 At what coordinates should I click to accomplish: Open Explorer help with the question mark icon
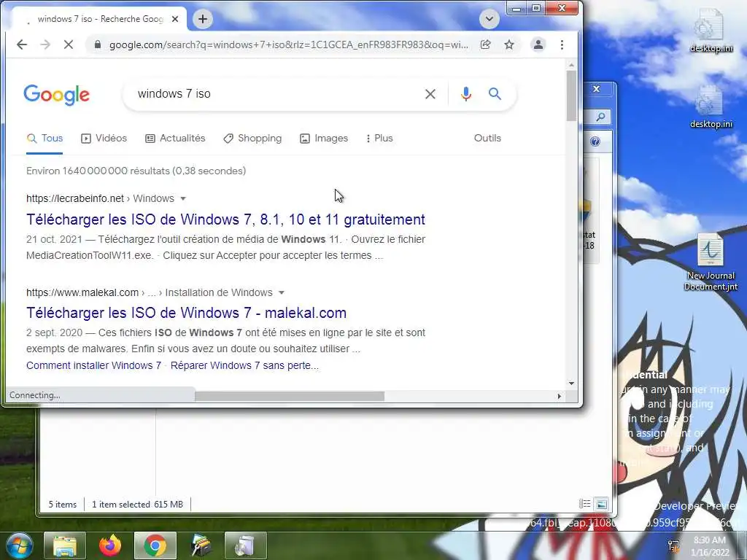(x=595, y=141)
